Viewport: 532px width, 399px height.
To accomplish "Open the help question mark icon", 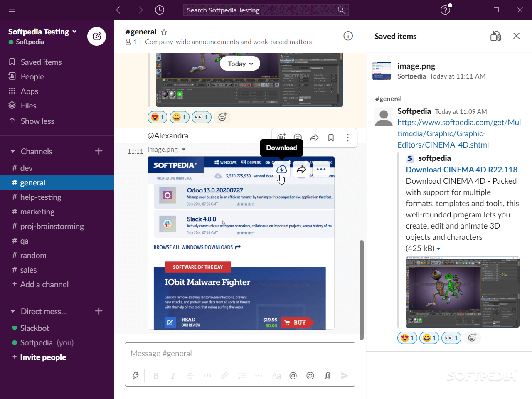I will [x=445, y=10].
